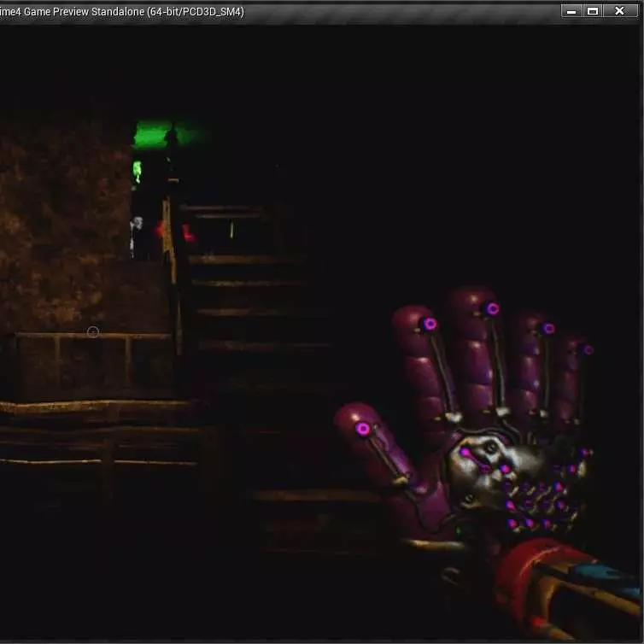Viewport: 644px width, 644px height.
Task: Click the Game Preview Standalone title text
Action: [121, 11]
